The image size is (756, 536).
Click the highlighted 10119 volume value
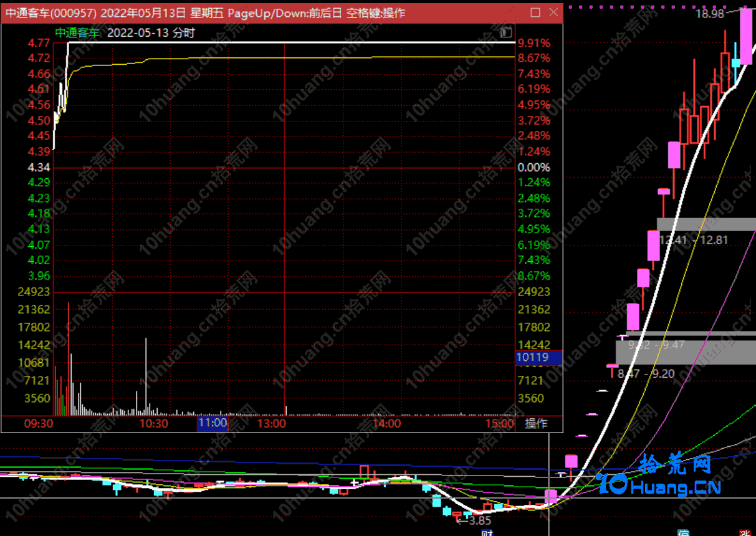click(x=539, y=358)
